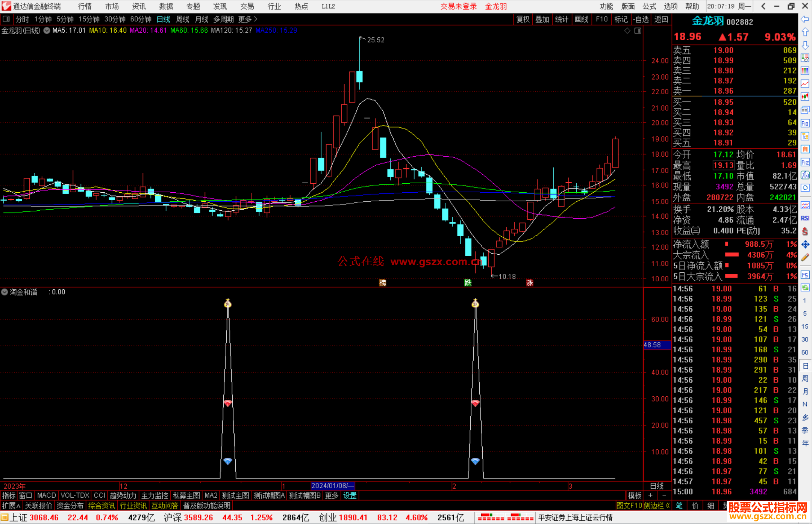Open the F10 info sidebar icon
The width and height of the screenshot is (812, 524).
click(805, 123)
